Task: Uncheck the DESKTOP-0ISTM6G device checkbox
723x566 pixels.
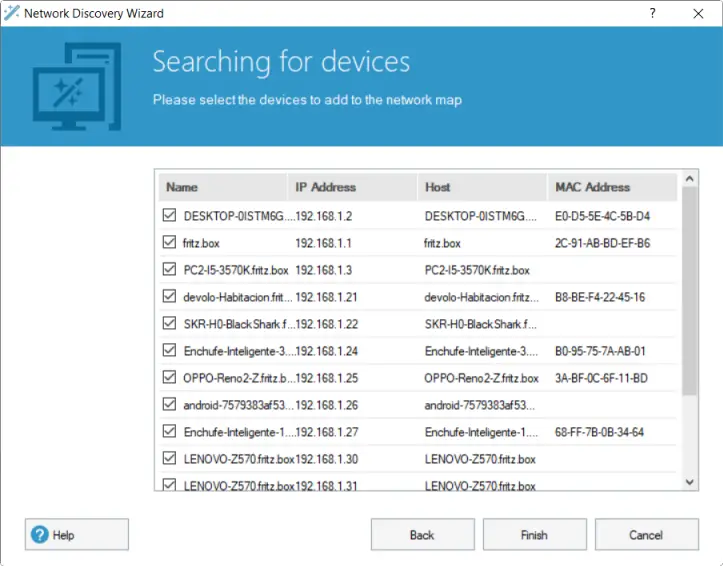Action: [x=169, y=215]
